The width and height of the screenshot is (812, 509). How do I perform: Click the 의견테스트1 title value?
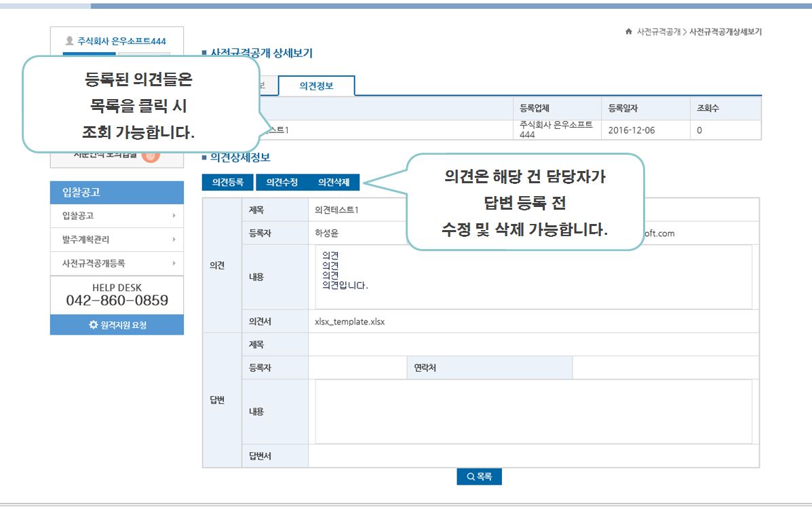click(336, 210)
